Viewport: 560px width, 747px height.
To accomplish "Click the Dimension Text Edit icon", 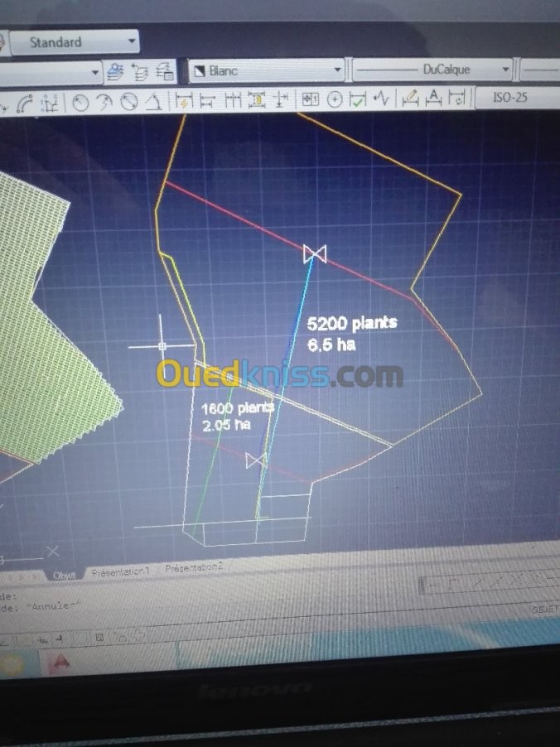I will (x=433, y=98).
